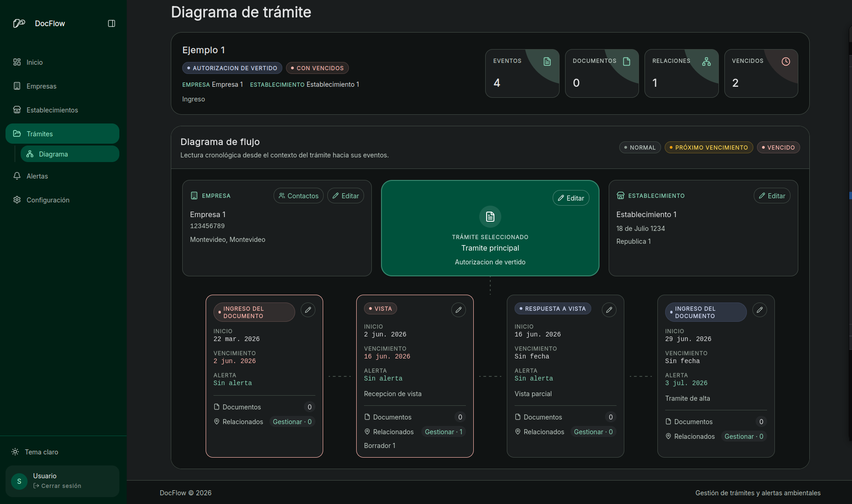
Task: Edit the Vista event pencil icon
Action: [459, 310]
